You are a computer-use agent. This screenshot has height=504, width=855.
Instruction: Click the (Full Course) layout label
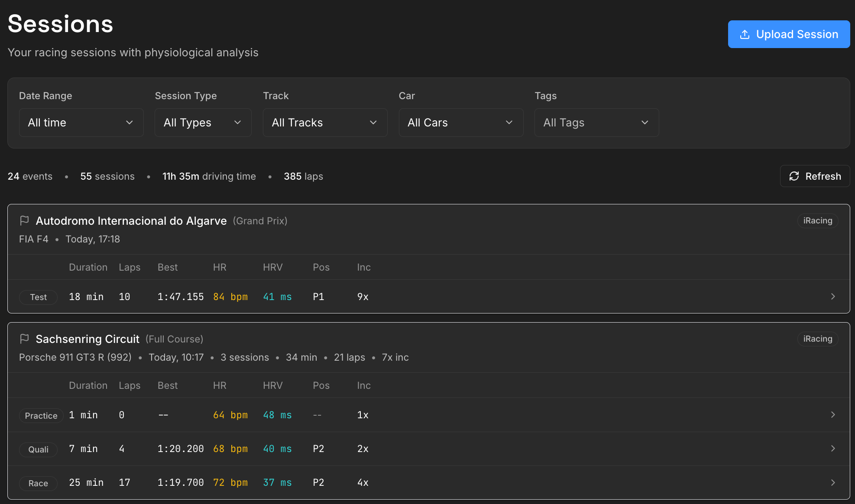pyautogui.click(x=174, y=339)
